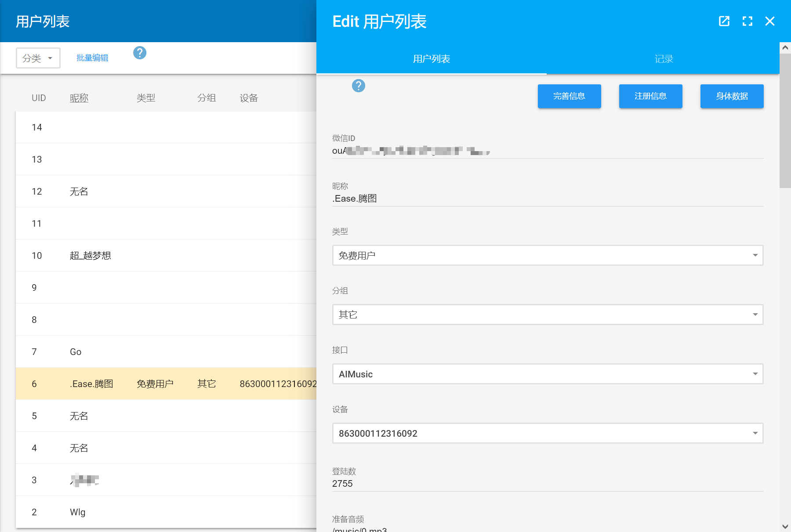791x532 pixels.
Task: Open edit panel in new window icon
Action: pos(724,21)
